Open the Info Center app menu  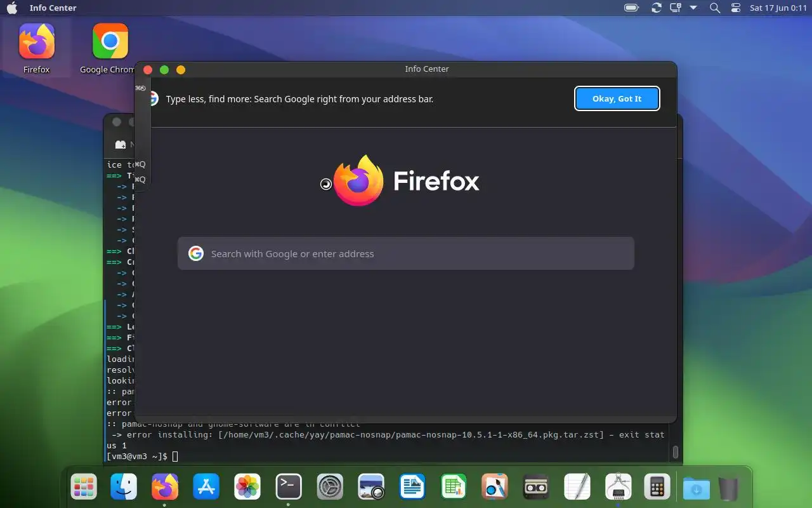[53, 8]
